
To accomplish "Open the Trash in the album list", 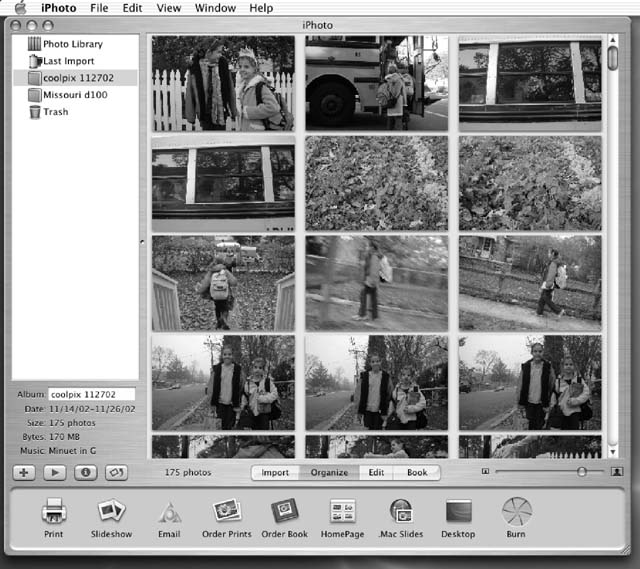I will [76, 112].
